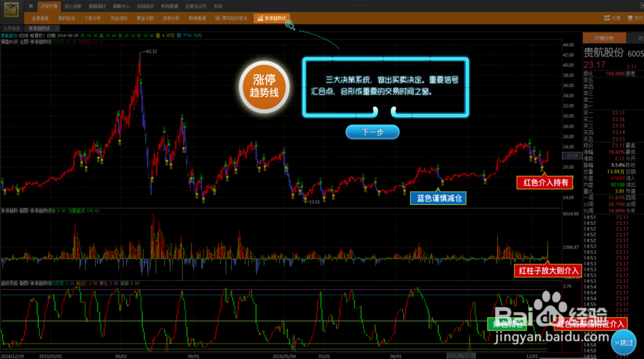Select 黄金分割 in the toolbar
The image size is (644, 359).
point(145,18)
